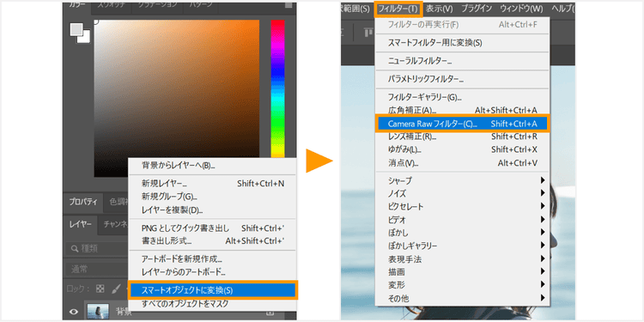Select Camera Raw フィルター(C)...
644x322 pixels.
click(x=462, y=123)
